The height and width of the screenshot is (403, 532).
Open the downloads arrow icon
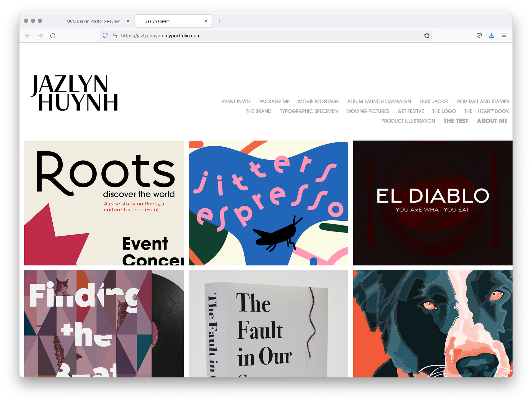point(492,35)
